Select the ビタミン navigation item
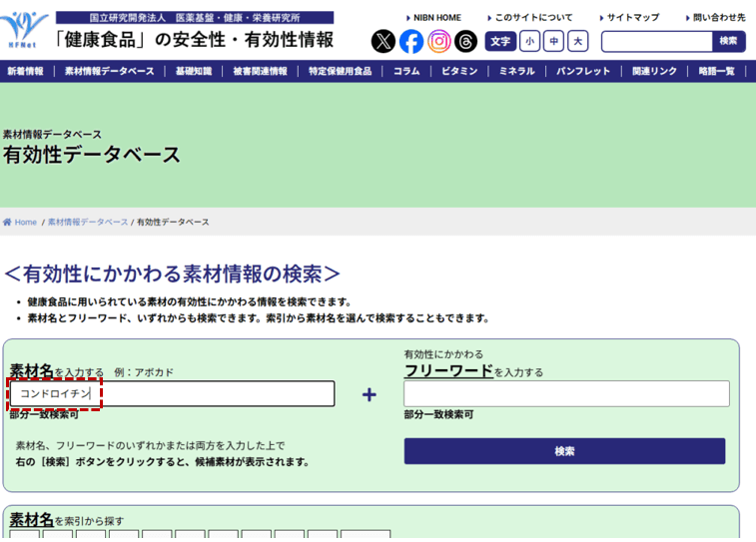The height and width of the screenshot is (542, 756). 459,72
